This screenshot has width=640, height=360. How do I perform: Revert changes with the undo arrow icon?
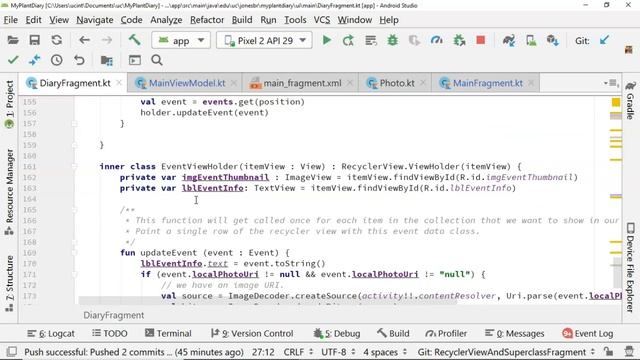tap(79, 60)
